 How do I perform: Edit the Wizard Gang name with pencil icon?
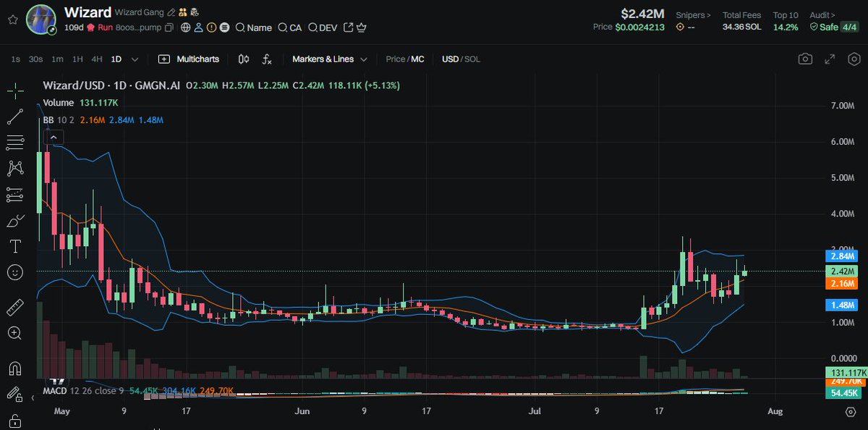point(171,13)
